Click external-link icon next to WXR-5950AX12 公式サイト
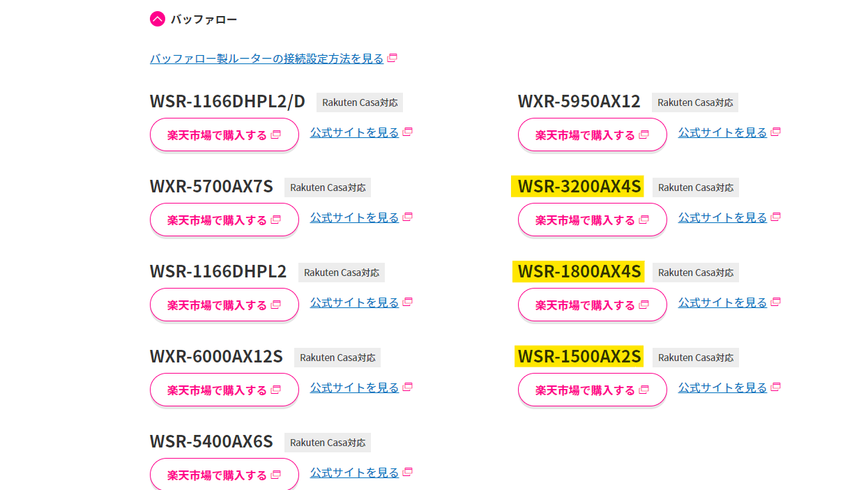This screenshot has width=868, height=490. click(x=775, y=132)
